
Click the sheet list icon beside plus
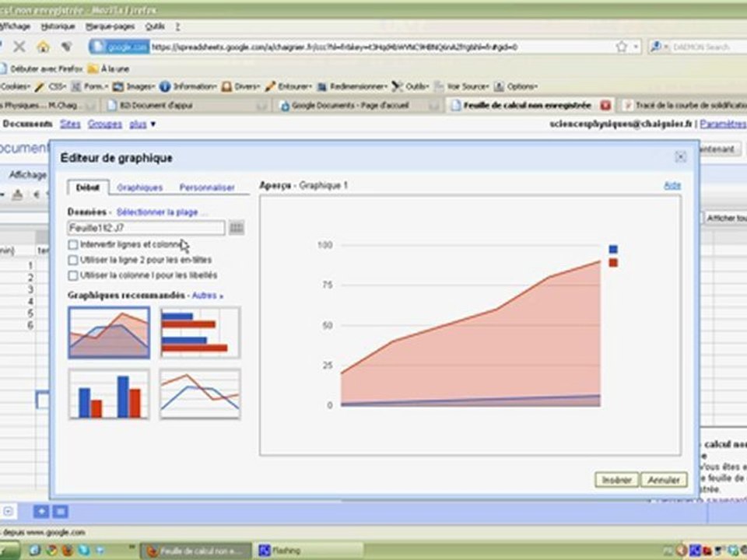tap(61, 512)
